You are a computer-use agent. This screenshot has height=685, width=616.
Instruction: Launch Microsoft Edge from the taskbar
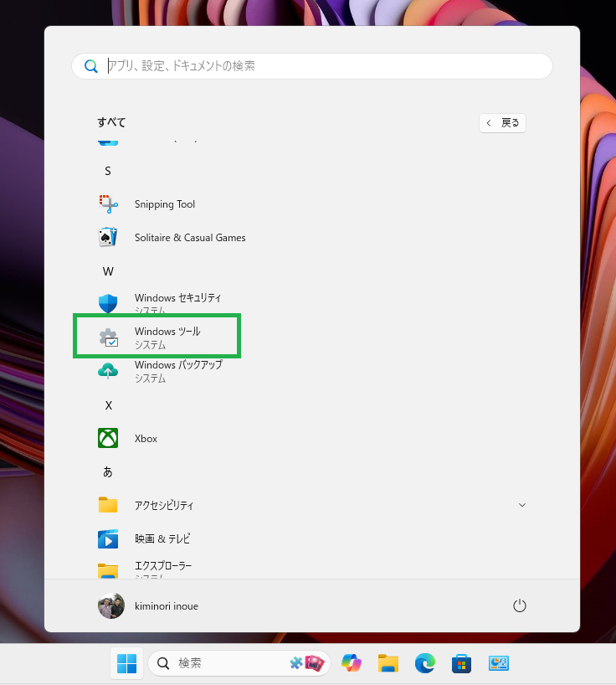425,663
